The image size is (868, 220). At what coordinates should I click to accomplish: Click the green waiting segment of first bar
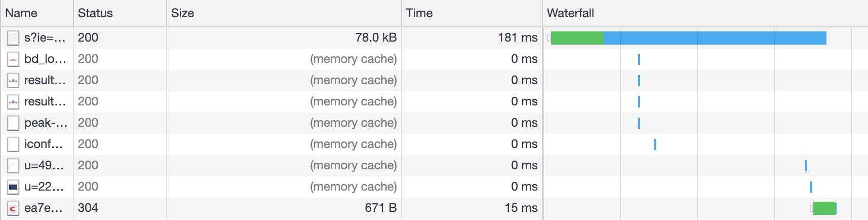[x=577, y=38]
